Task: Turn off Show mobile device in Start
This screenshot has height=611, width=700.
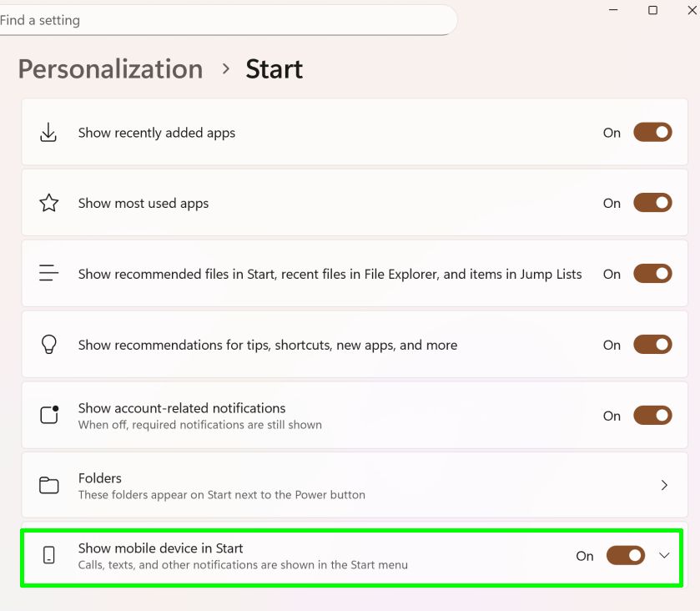Action: click(625, 555)
